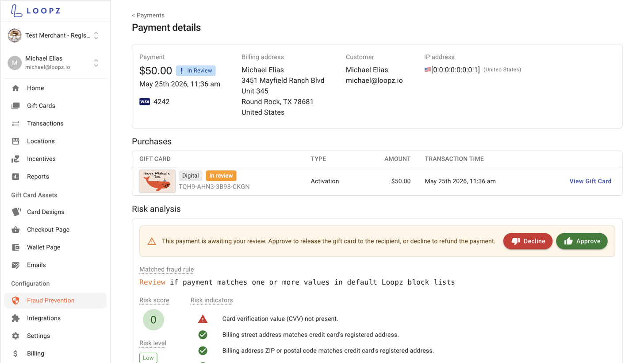This screenshot has width=644, height=363.
Task: Click the Locations storefront icon
Action: pos(15,141)
